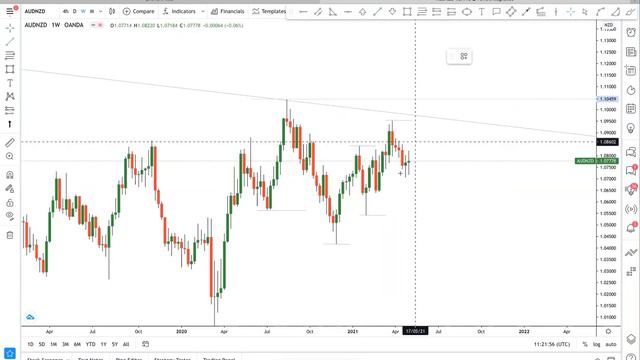Select the Text annotation tool in left sidebar

click(x=10, y=83)
